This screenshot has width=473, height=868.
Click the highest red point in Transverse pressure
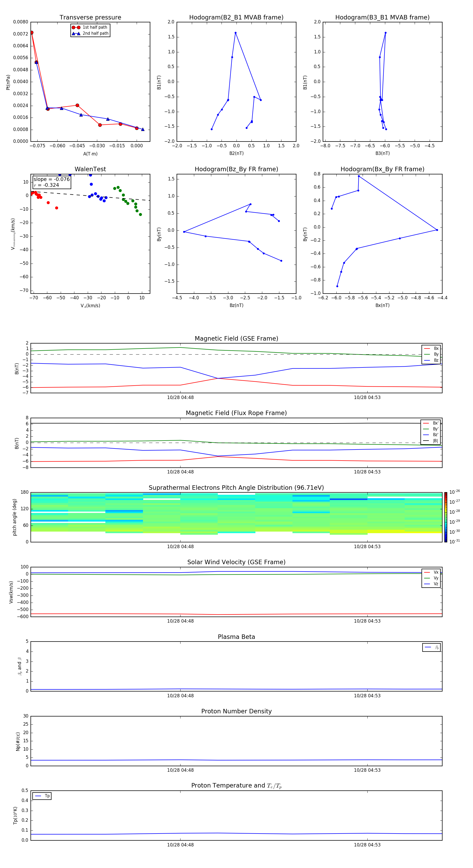point(32,33)
